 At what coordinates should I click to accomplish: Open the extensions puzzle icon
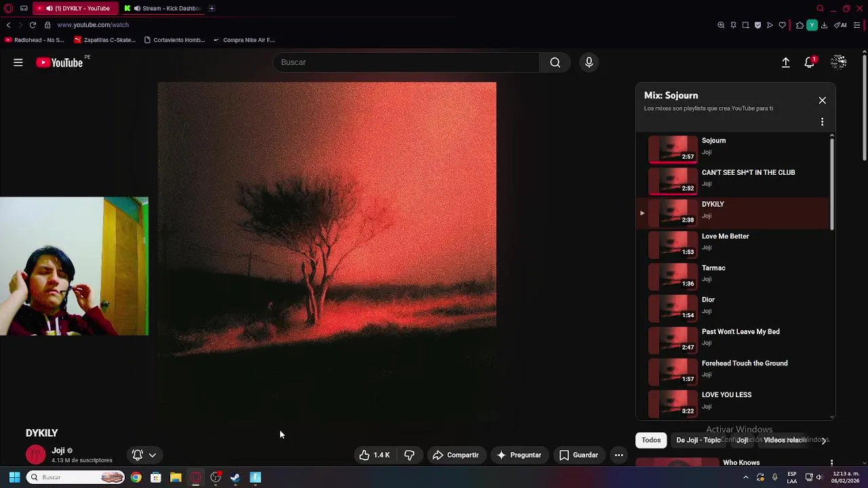coord(800,25)
